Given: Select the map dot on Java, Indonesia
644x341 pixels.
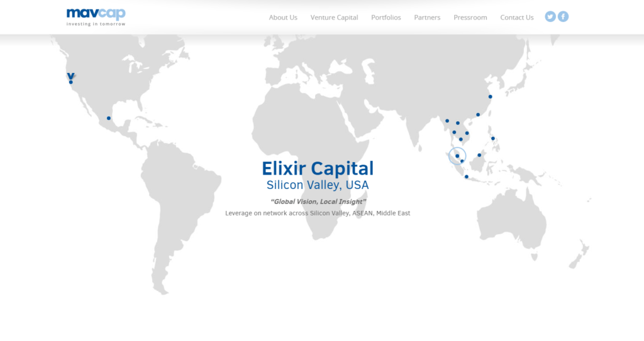Looking at the screenshot, I should (467, 177).
